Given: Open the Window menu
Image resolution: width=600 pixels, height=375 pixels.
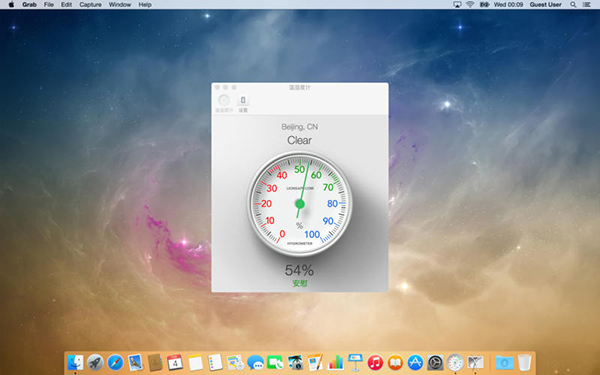Looking at the screenshot, I should click(x=120, y=5).
